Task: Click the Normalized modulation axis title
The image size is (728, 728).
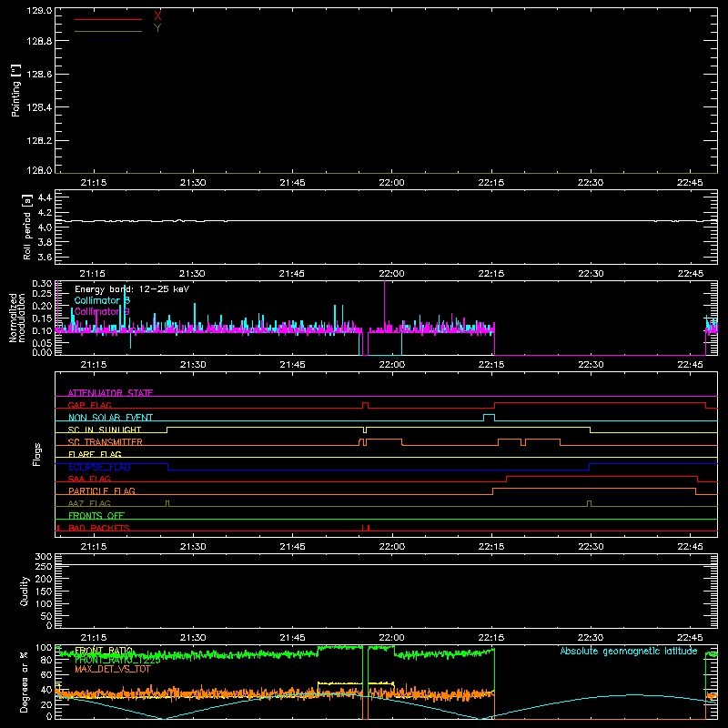Action: pos(17,318)
